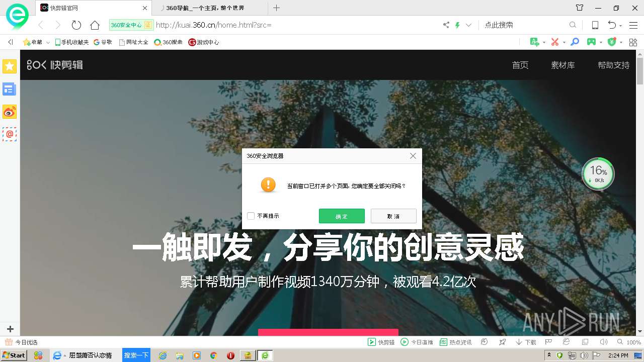Open the 收藏 favorites bookmark
Screen dimensions: 644x362
[32, 42]
